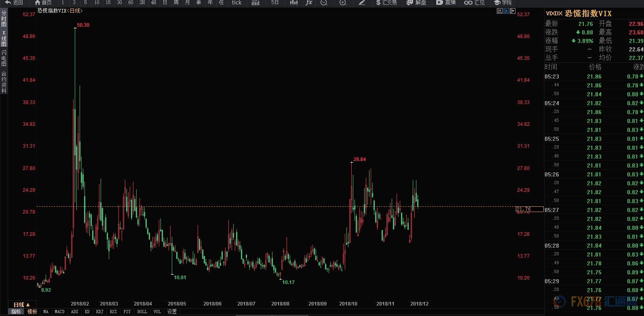Apply KD indicator
The height and width of the screenshot is (316, 644).
click(x=87, y=312)
